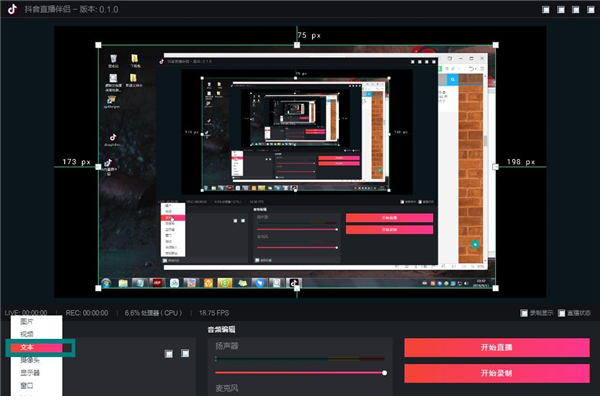Click the 扬声器 red volume slider knob
This screenshot has width=600, height=411.
384,373
